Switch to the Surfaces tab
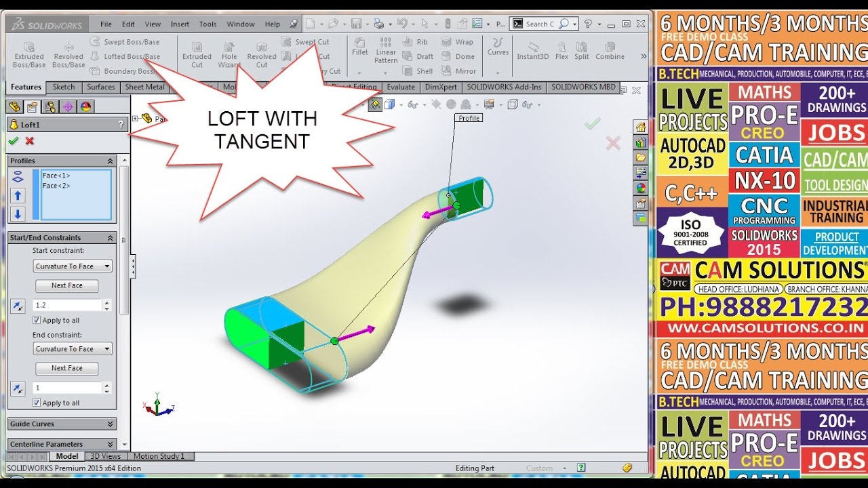 (100, 87)
